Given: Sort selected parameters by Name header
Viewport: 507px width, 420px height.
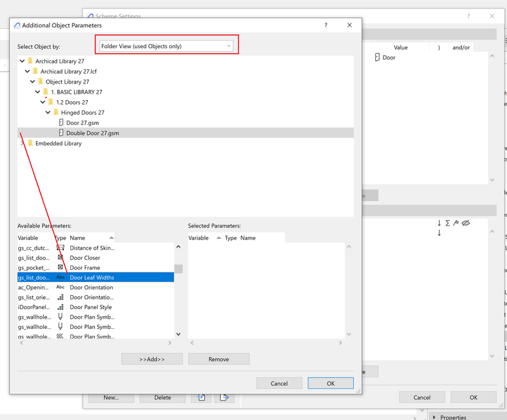Looking at the screenshot, I should pyautogui.click(x=262, y=238).
